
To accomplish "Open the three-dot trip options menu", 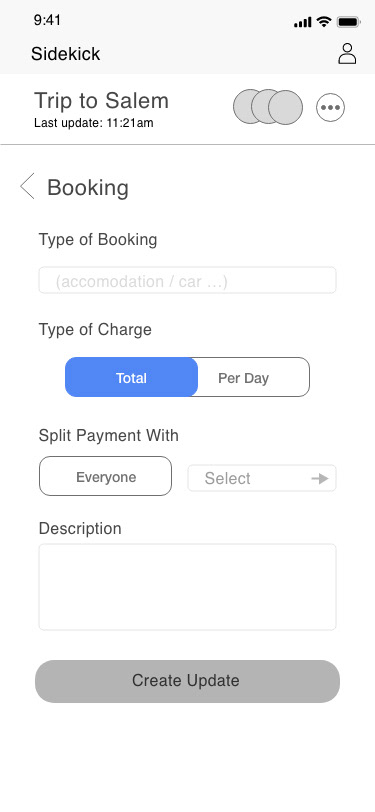I will pos(330,108).
